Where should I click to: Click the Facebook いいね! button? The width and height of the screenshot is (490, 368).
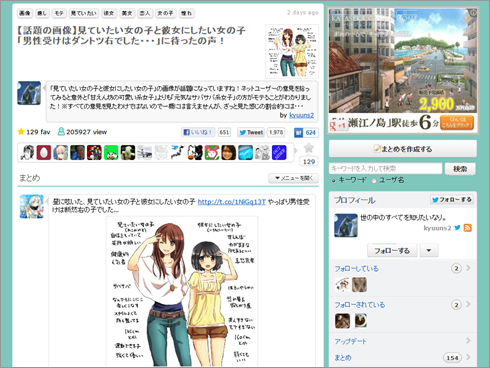[x=198, y=132]
